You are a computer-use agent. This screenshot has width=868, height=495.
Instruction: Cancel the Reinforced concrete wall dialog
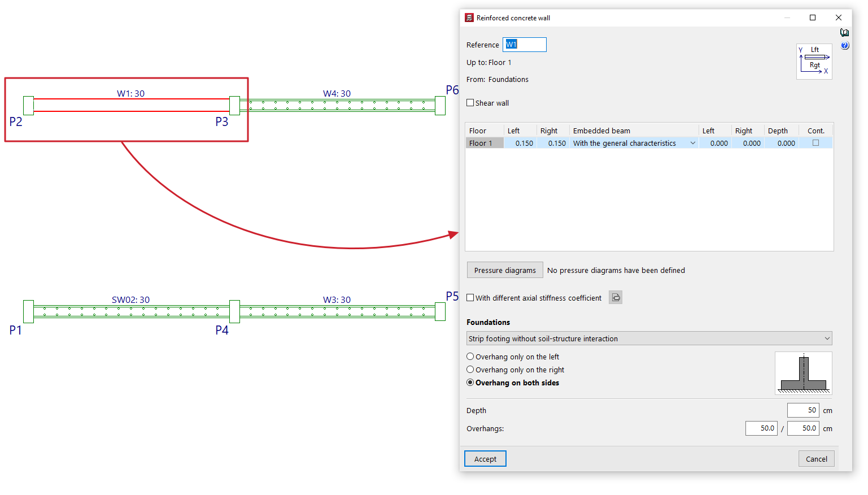coord(816,459)
